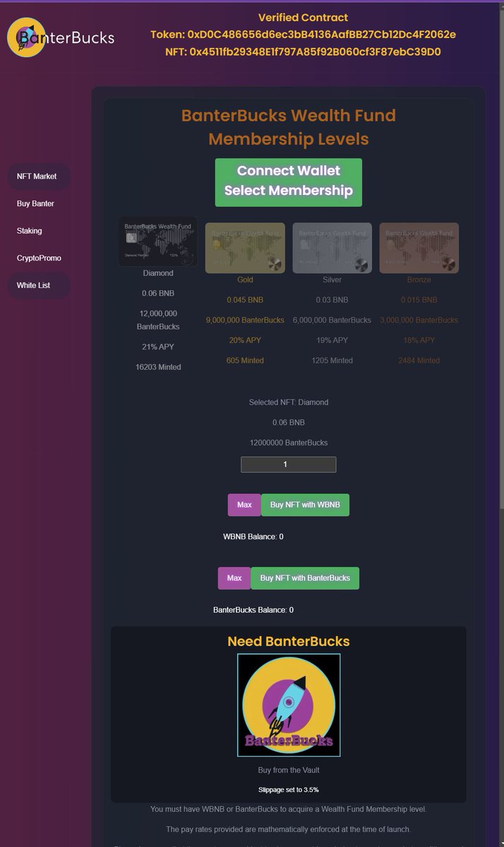Select the Bronze membership card

click(419, 248)
